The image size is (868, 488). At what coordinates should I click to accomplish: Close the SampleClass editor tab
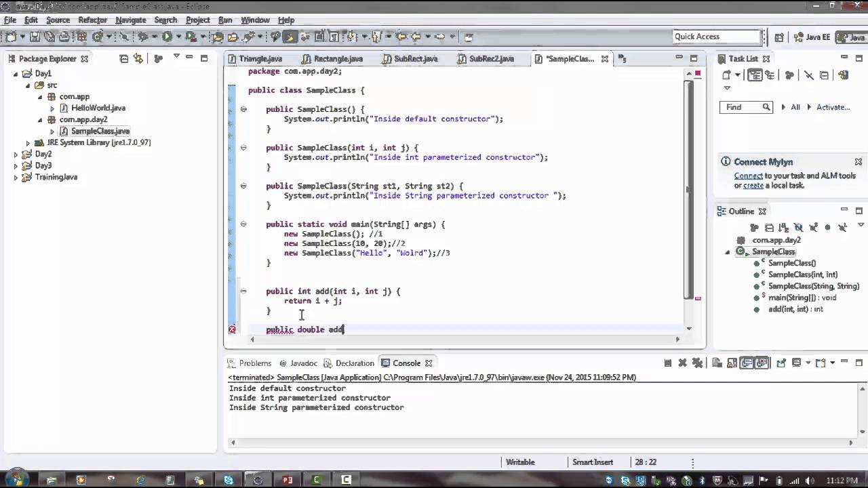pos(604,59)
